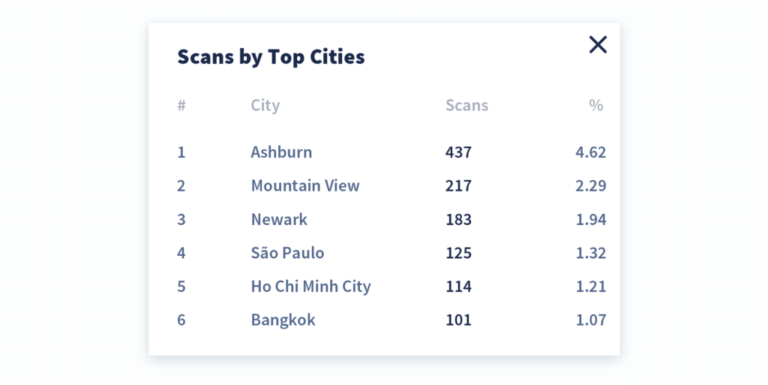Click the 4.62 percentage value
Viewport: 768px width, 385px height.
[x=591, y=152]
